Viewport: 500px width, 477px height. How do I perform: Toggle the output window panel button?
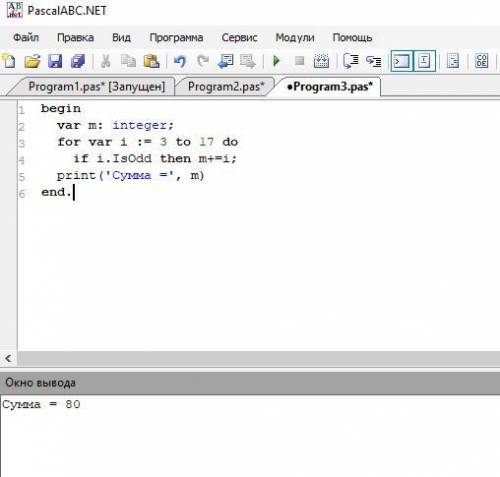click(x=402, y=61)
